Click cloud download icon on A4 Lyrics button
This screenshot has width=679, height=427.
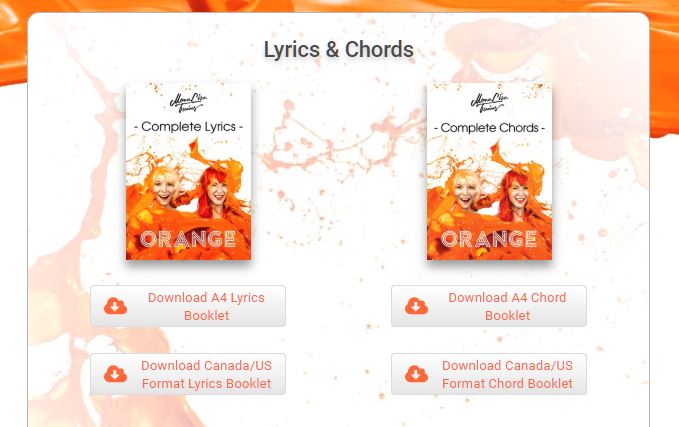click(115, 306)
